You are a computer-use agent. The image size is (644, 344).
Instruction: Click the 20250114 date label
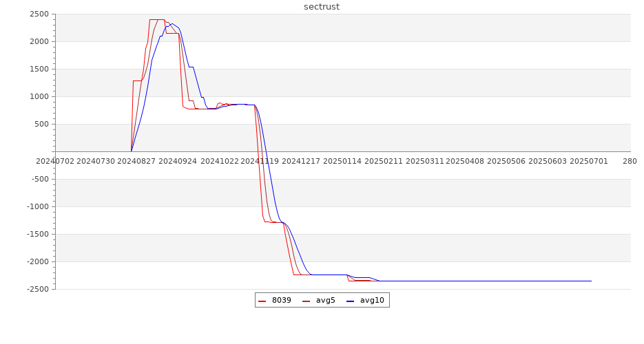tap(342, 161)
